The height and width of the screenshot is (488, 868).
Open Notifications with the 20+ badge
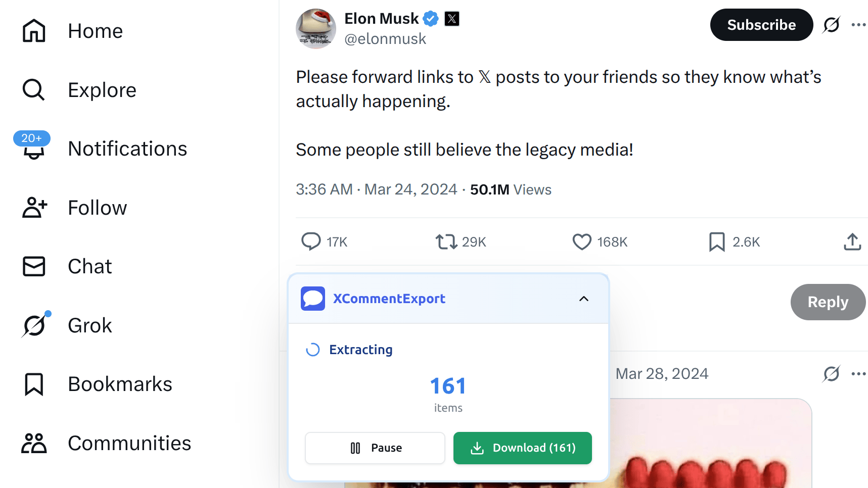click(127, 149)
